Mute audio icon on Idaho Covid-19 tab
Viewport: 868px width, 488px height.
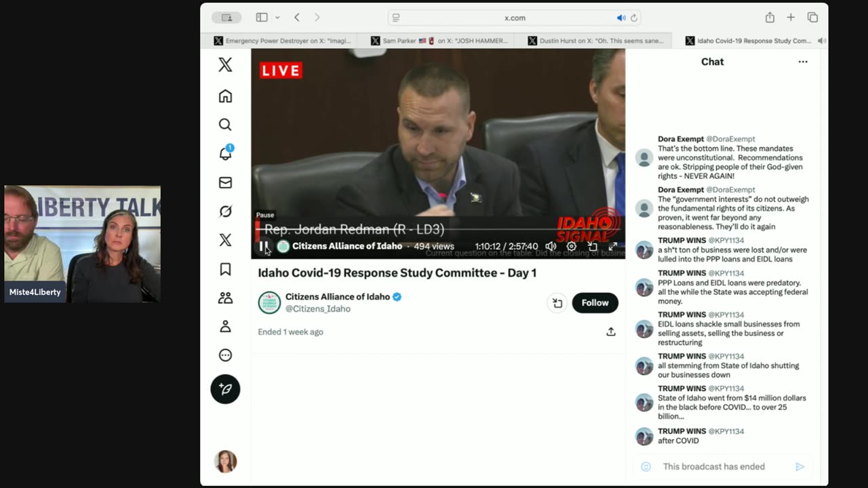tap(822, 41)
